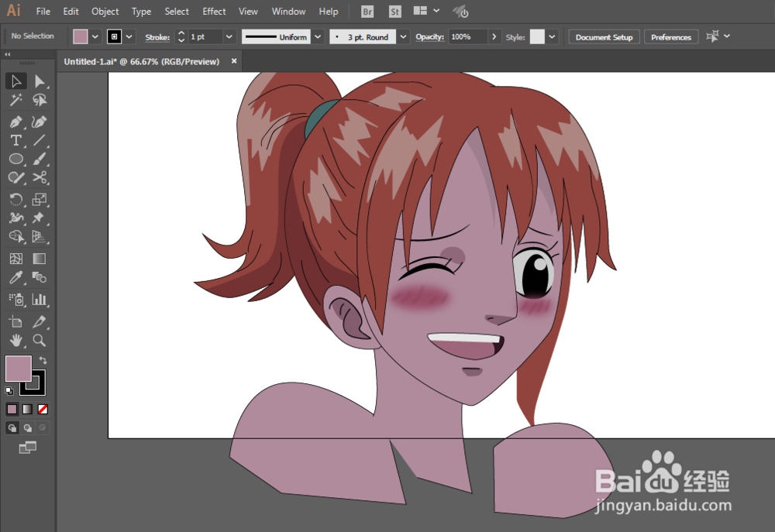The height and width of the screenshot is (532, 775).
Task: Select the Artboard tool
Action: [15, 321]
